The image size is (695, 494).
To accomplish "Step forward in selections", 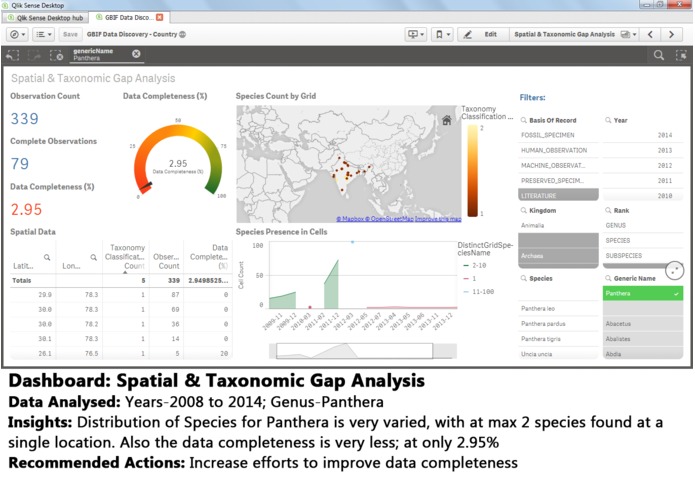I will (x=34, y=55).
